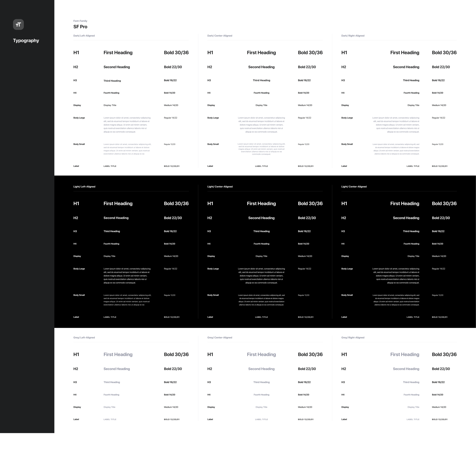Select First Heading in Dark/ Center-Aligned section

pyautogui.click(x=261, y=53)
